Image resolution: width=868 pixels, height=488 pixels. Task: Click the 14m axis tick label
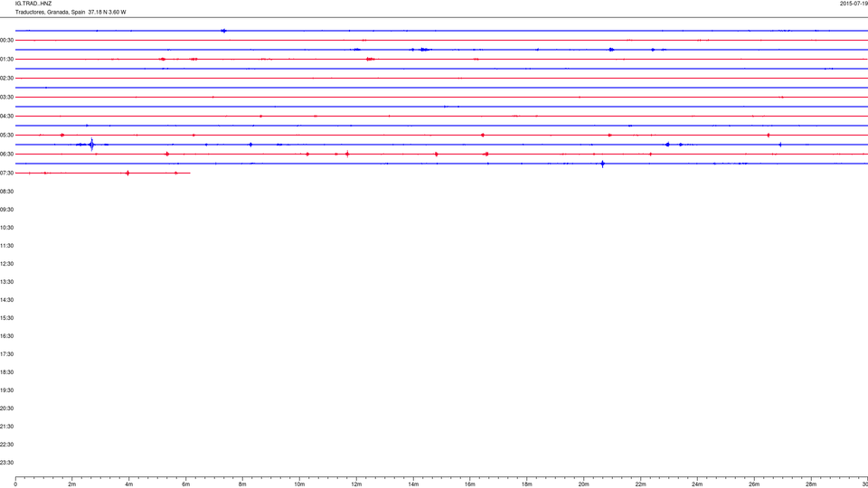point(413,484)
